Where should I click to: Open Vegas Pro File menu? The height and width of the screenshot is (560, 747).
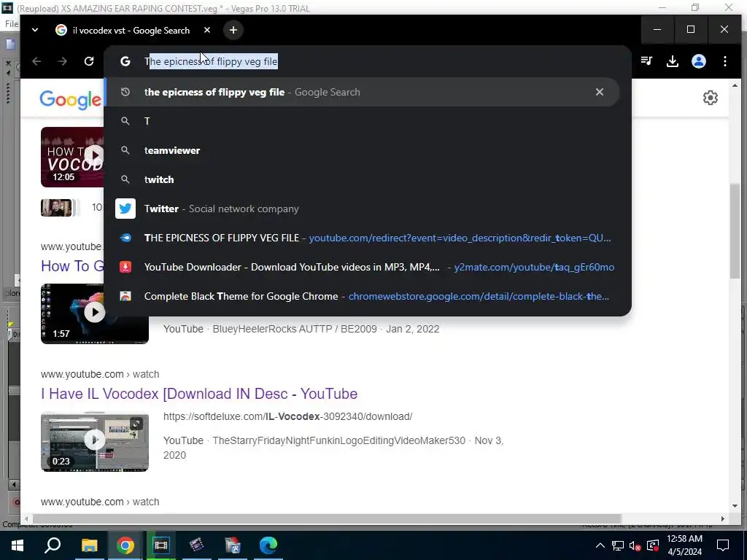point(12,24)
